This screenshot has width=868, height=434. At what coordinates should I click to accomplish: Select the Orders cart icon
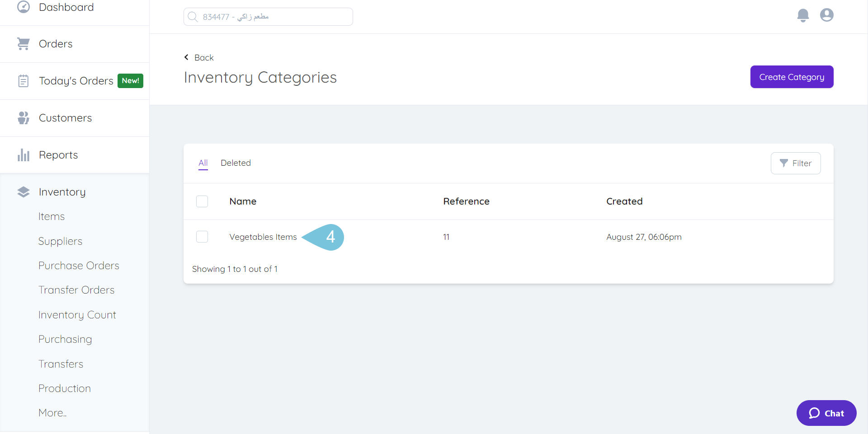click(23, 43)
